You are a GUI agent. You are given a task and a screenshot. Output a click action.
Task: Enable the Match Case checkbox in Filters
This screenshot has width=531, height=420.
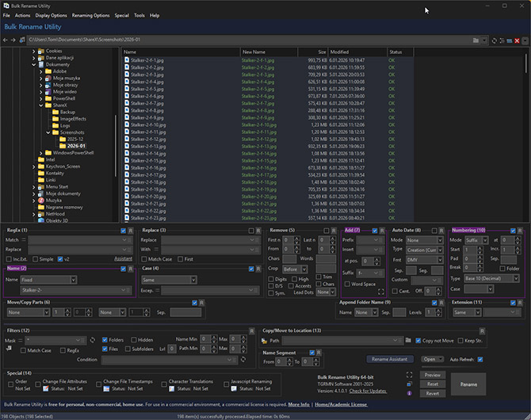(x=25, y=349)
